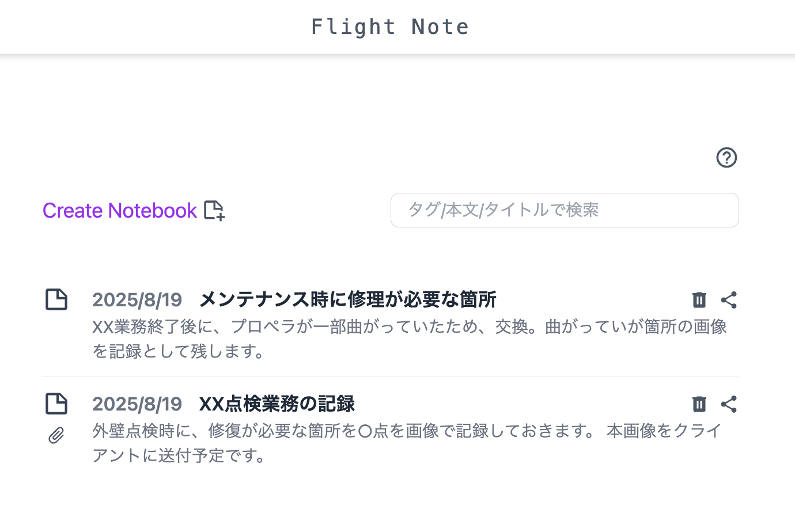This screenshot has height=532, width=795.
Task: Open the note titled XX点検業務の記録
Action: pos(277,404)
